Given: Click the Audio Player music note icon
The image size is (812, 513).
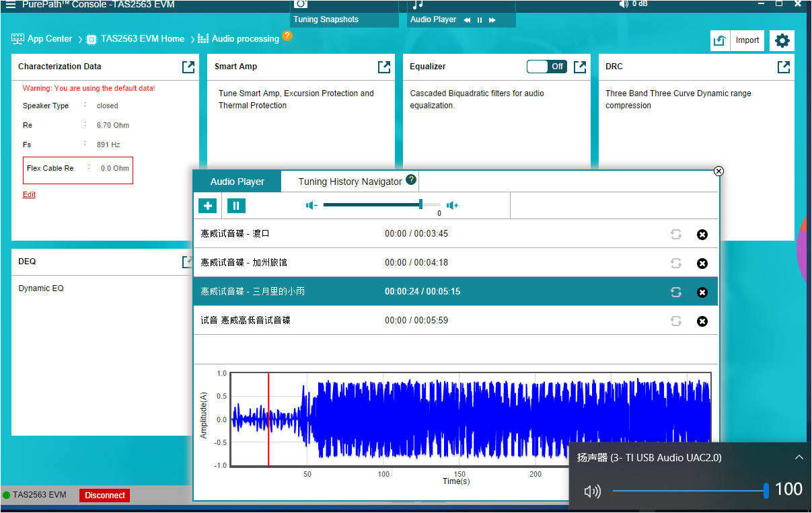Looking at the screenshot, I should [x=418, y=4].
